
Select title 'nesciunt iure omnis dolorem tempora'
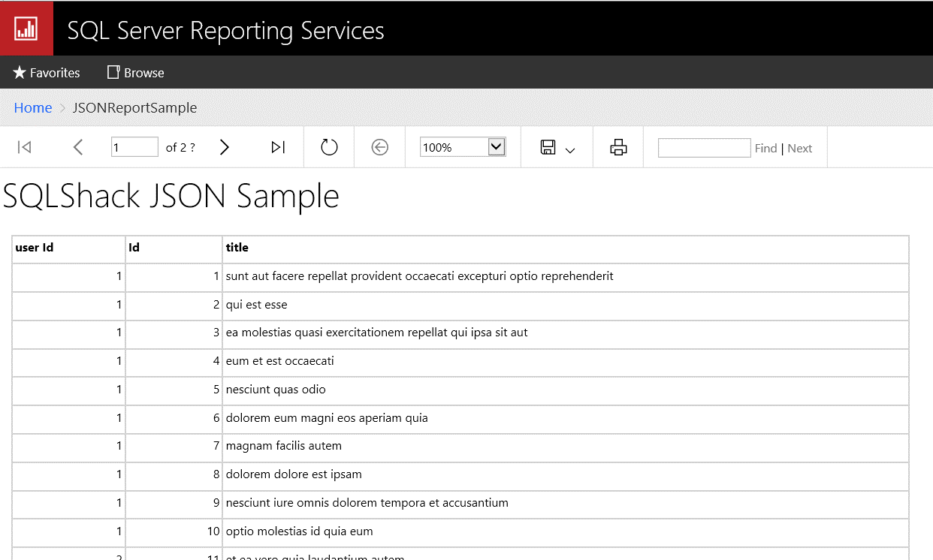[367, 502]
